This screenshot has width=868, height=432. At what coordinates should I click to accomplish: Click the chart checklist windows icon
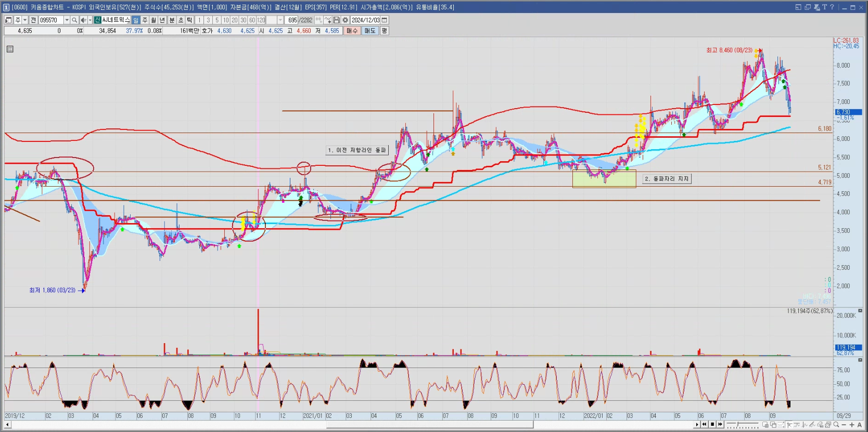tap(828, 425)
